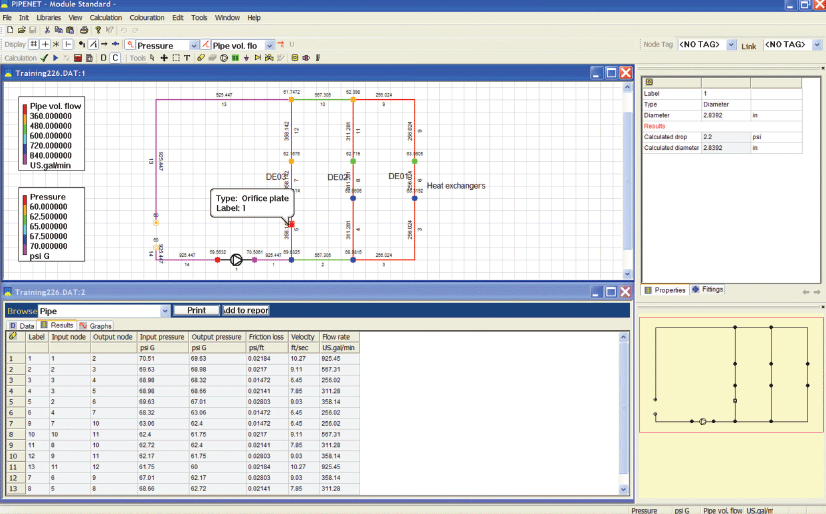Screen dimensions: 826x514
Task: Open the Tools menu
Action: click(x=199, y=17)
